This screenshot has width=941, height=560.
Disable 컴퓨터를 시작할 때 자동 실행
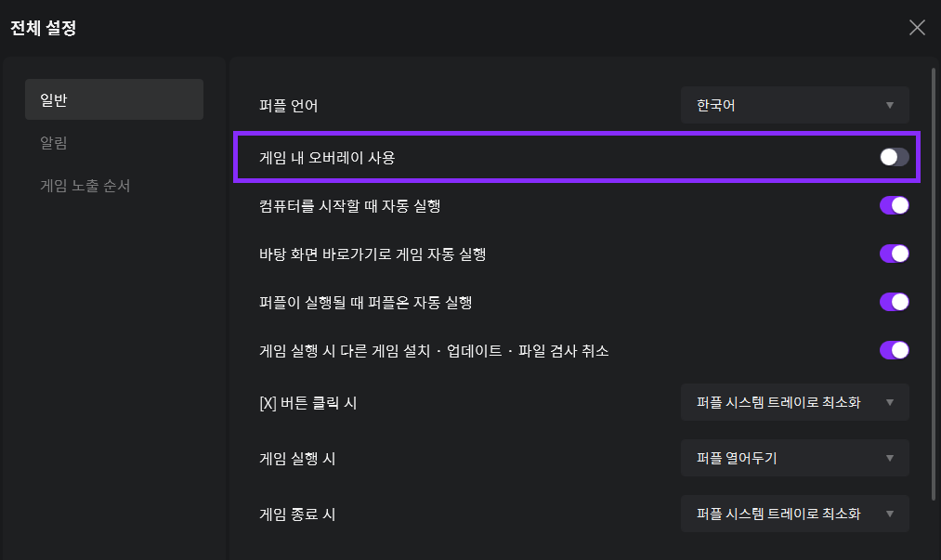[893, 205]
